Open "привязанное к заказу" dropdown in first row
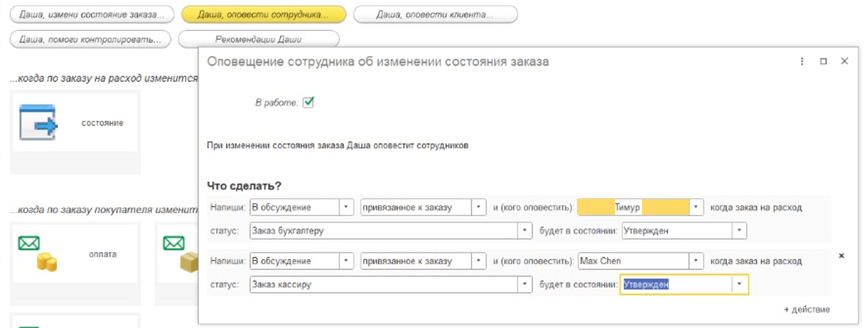Screen dimensions: 868x328 pos(478,207)
